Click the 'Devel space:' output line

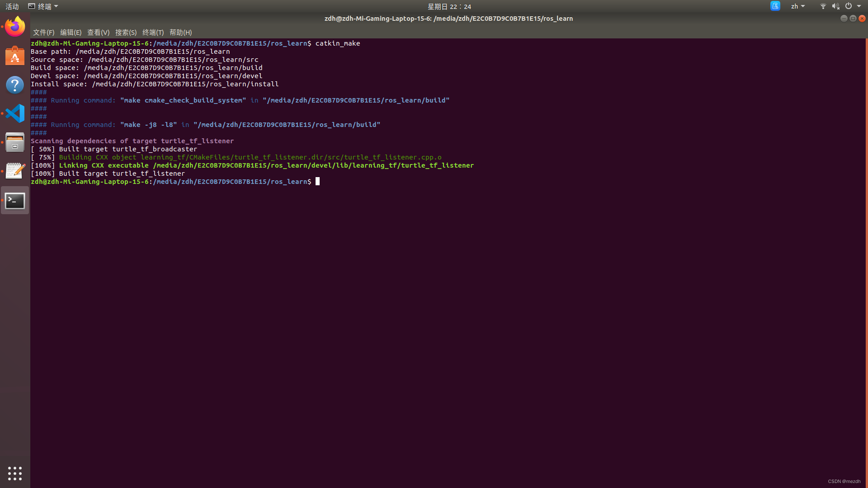tap(146, 76)
